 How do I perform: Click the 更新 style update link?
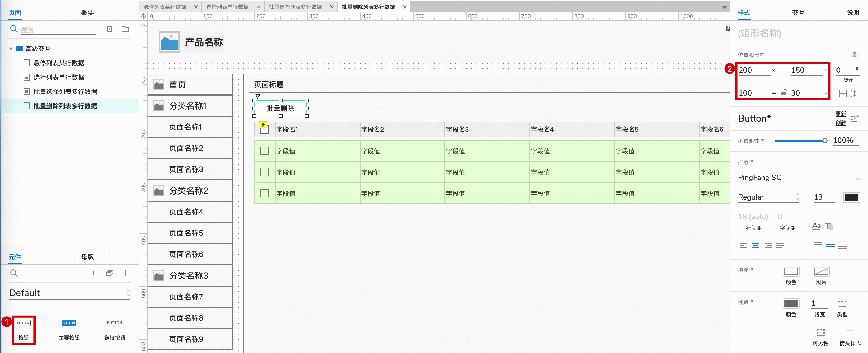841,114
